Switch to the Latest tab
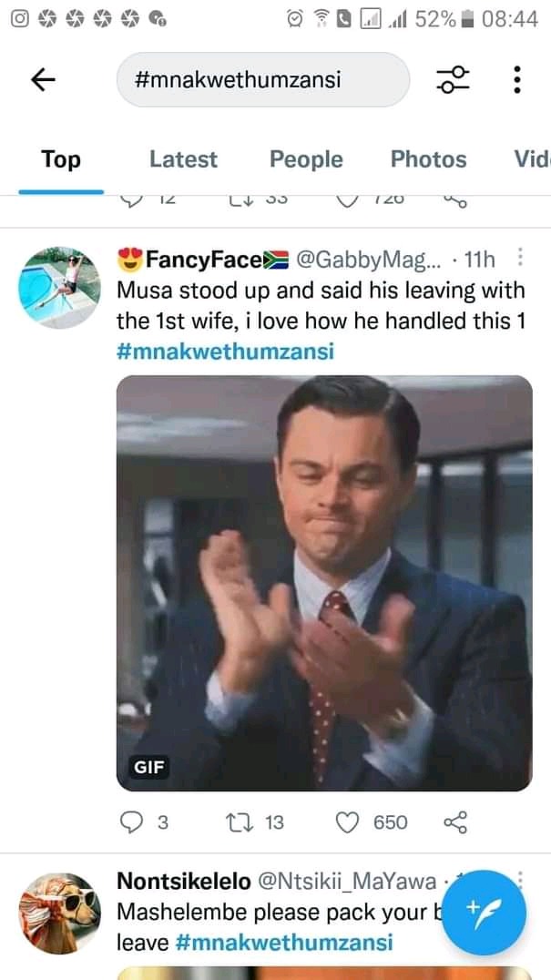Screen dimensions: 551x980 pyautogui.click(x=183, y=159)
